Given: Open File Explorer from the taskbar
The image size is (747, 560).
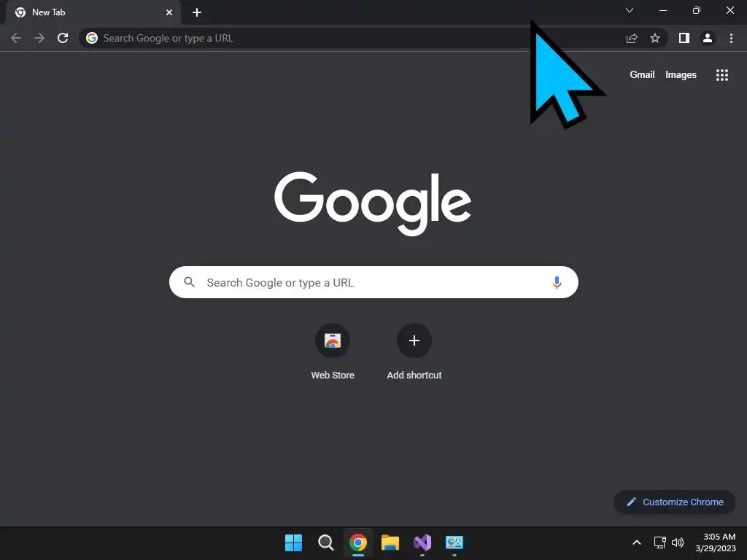Looking at the screenshot, I should point(390,542).
